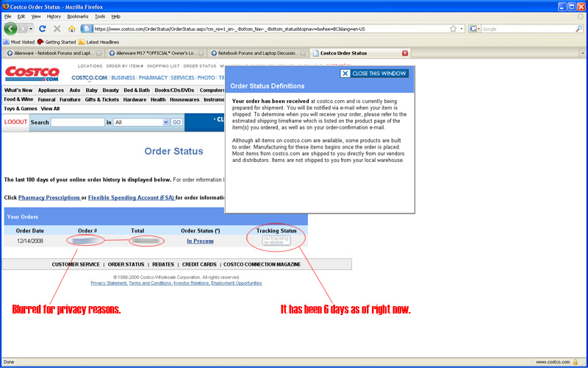
Task: Click the Costco.com logo
Action: coord(32,73)
